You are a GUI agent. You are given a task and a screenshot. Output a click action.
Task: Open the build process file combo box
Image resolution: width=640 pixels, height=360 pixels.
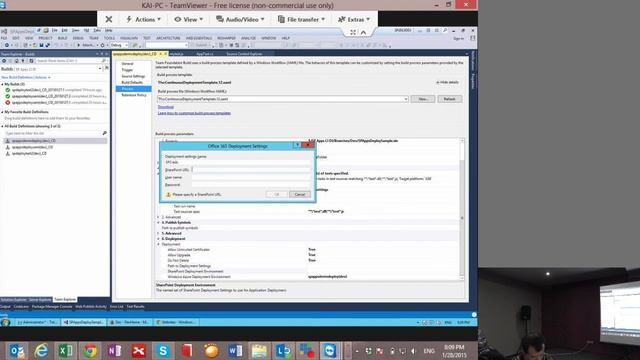(282, 99)
